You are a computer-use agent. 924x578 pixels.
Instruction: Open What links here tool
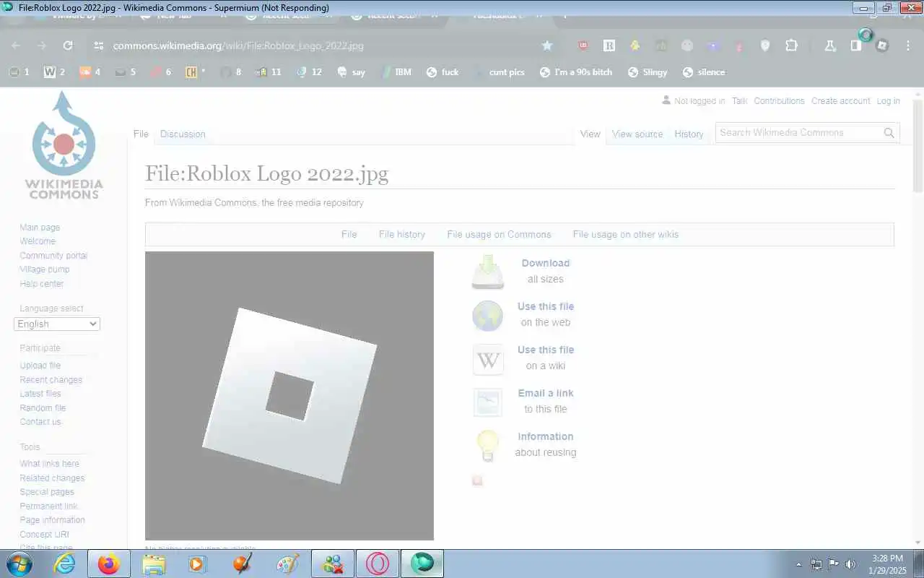tap(50, 464)
